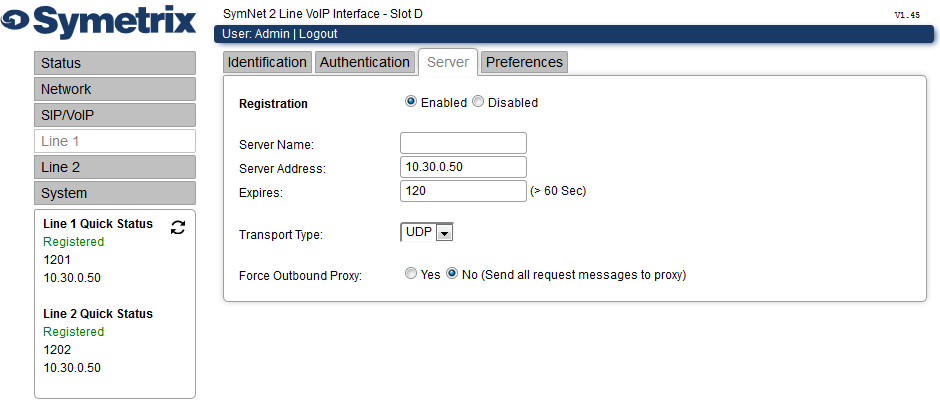Open the System menu page
The width and height of the screenshot is (940, 403).
(x=115, y=193)
